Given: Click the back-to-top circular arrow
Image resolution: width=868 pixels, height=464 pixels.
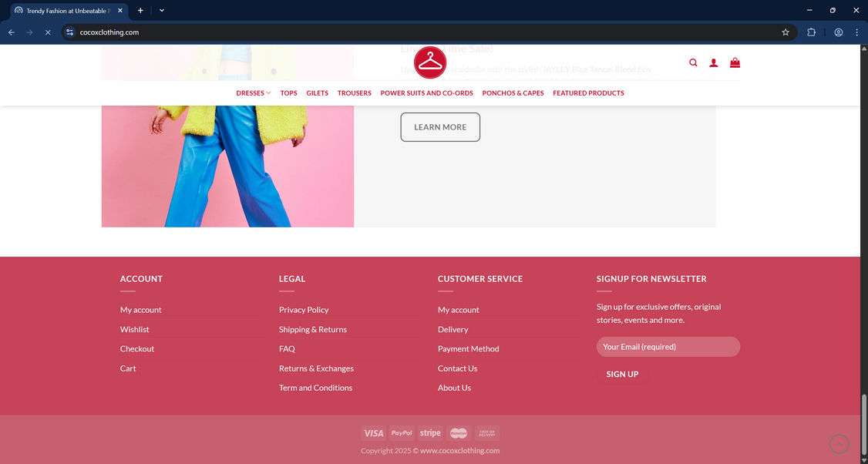Looking at the screenshot, I should point(839,444).
